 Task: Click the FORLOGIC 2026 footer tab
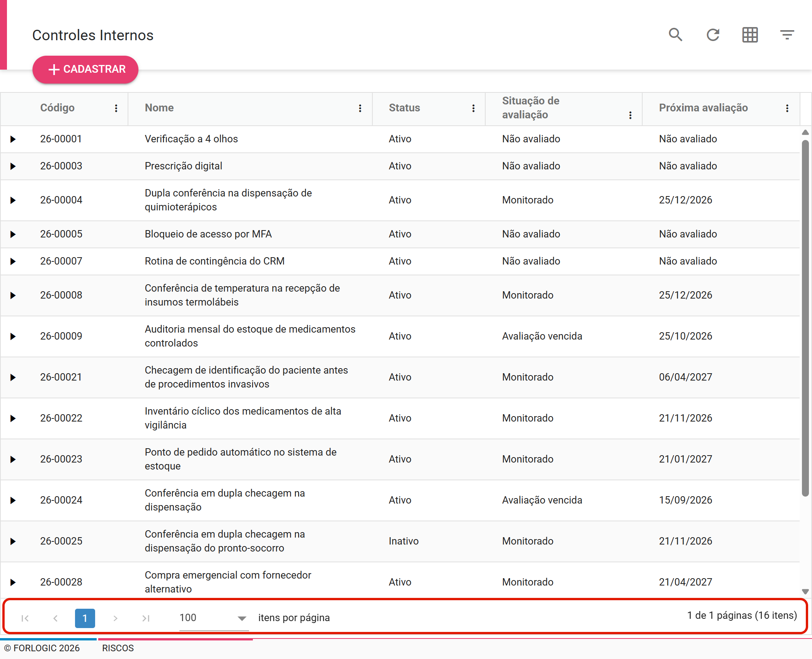tap(43, 648)
